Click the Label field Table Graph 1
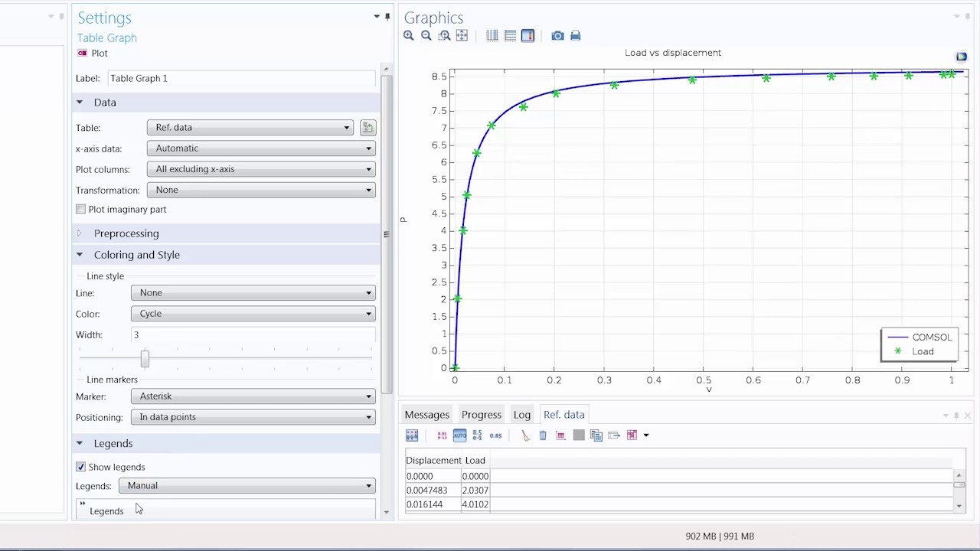Image resolution: width=980 pixels, height=551 pixels. [x=242, y=78]
